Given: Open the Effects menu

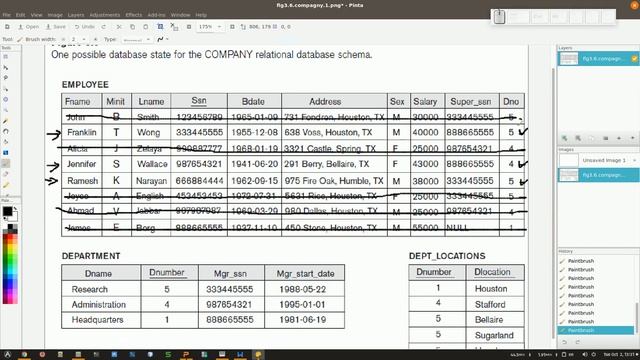Looking at the screenshot, I should pos(133,15).
